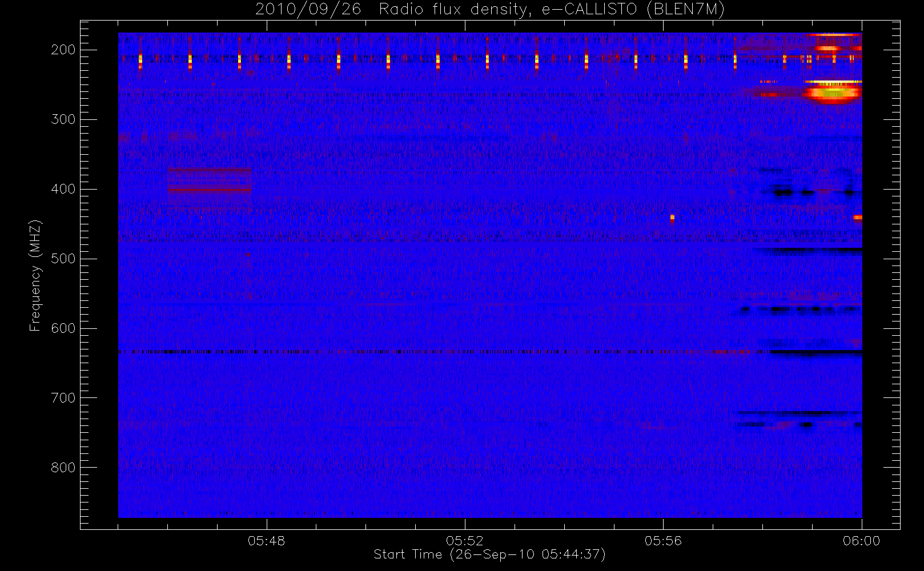Screen dimensions: 924x571
Task: Click the bright yellow-red burst near 260 MHz
Action: [x=833, y=92]
